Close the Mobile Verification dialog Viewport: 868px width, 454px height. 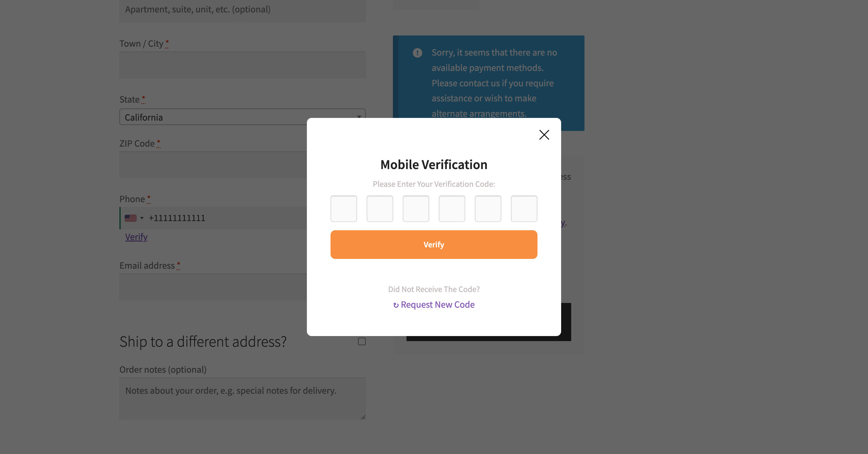click(544, 135)
